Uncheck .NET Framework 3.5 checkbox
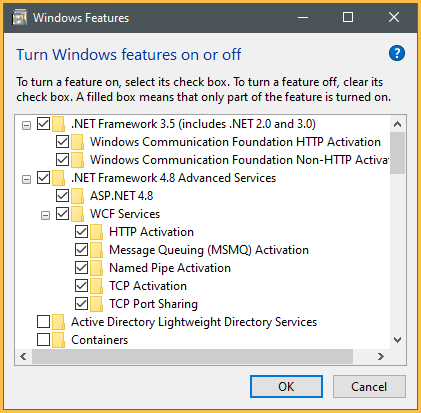421x413 pixels. tap(43, 124)
